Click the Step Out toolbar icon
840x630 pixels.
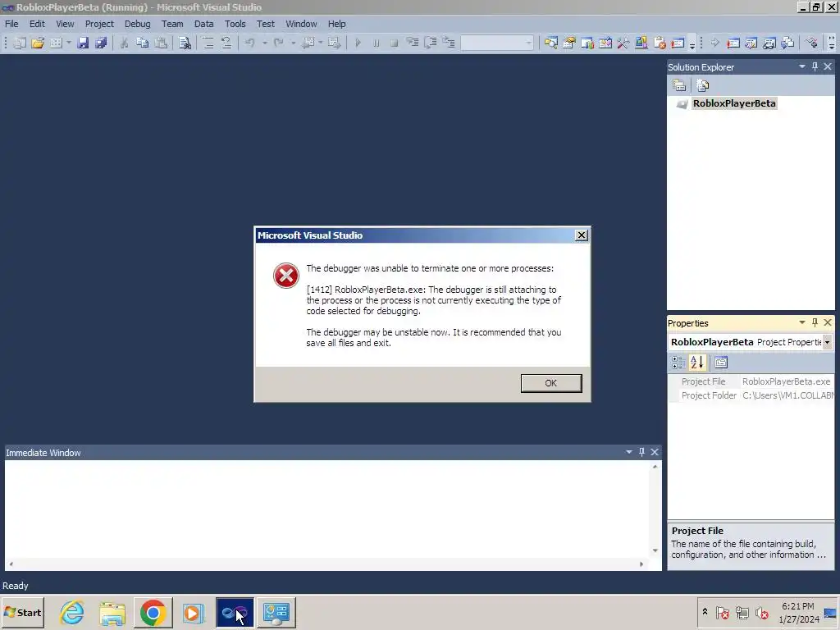(x=449, y=43)
